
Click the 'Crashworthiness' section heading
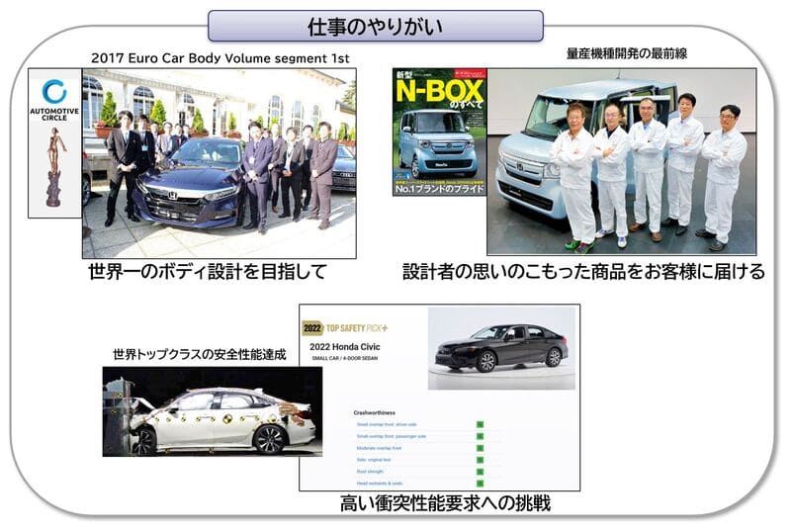tap(375, 413)
